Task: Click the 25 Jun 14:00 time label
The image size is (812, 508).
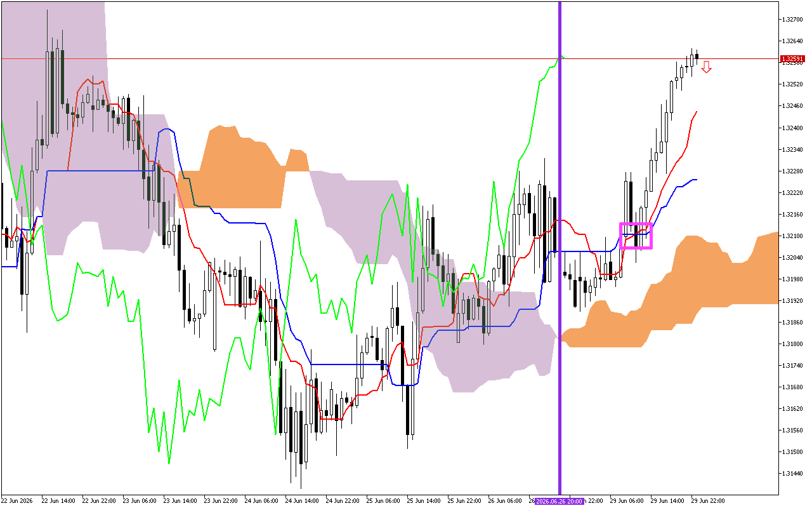Action: [x=423, y=501]
